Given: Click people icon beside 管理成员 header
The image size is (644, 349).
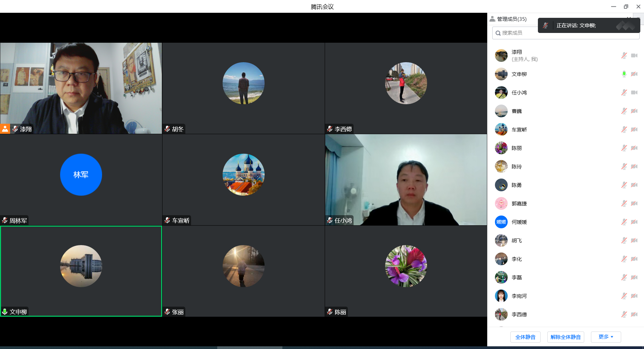Looking at the screenshot, I should tap(492, 19).
